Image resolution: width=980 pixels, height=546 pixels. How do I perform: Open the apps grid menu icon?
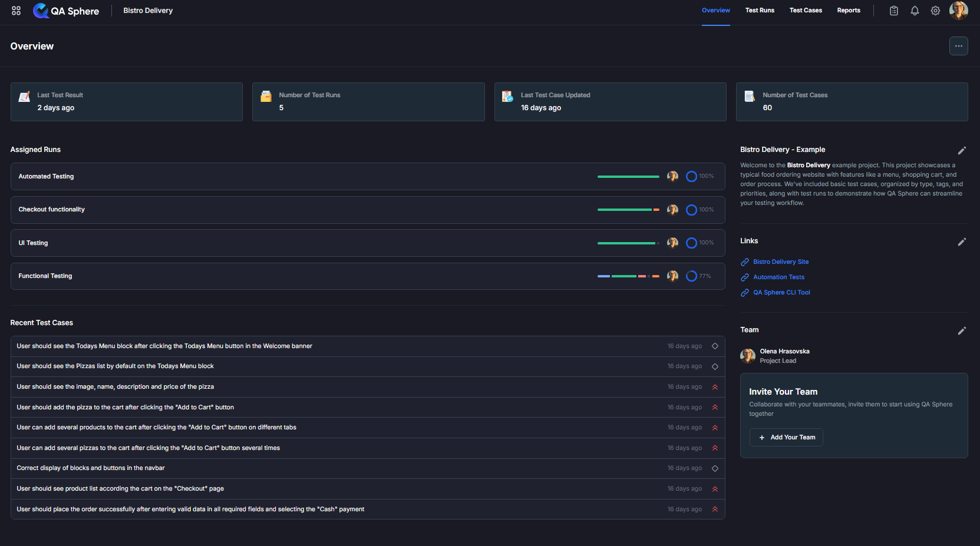coord(16,11)
